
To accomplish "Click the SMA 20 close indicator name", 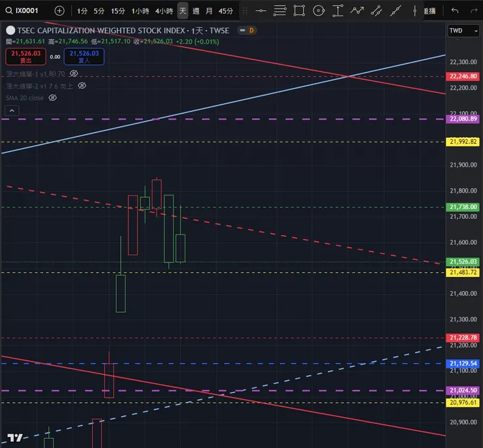I will 25,98.
